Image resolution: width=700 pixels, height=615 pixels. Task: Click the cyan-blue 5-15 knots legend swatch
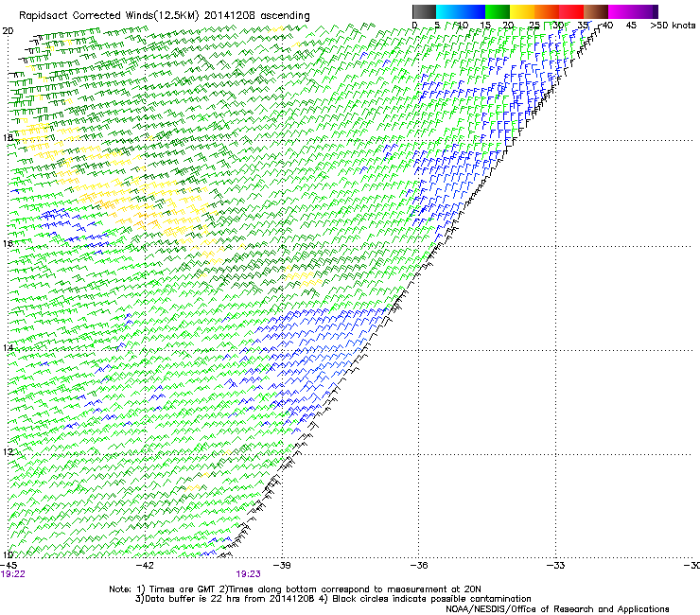point(461,11)
